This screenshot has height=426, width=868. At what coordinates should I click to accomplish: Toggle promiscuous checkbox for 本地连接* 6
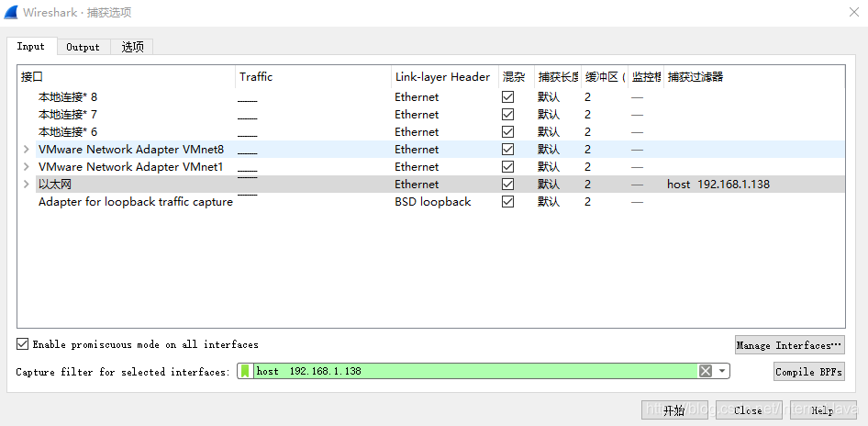point(507,132)
